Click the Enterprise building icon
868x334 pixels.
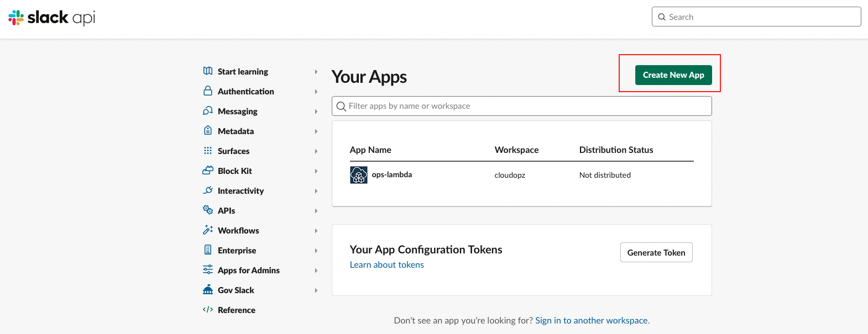(208, 250)
